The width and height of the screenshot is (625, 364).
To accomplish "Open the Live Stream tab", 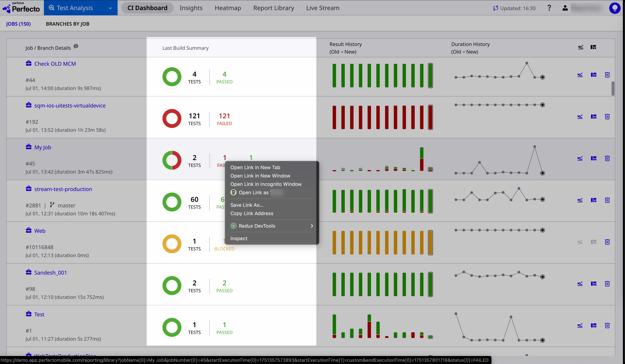I will pyautogui.click(x=323, y=8).
